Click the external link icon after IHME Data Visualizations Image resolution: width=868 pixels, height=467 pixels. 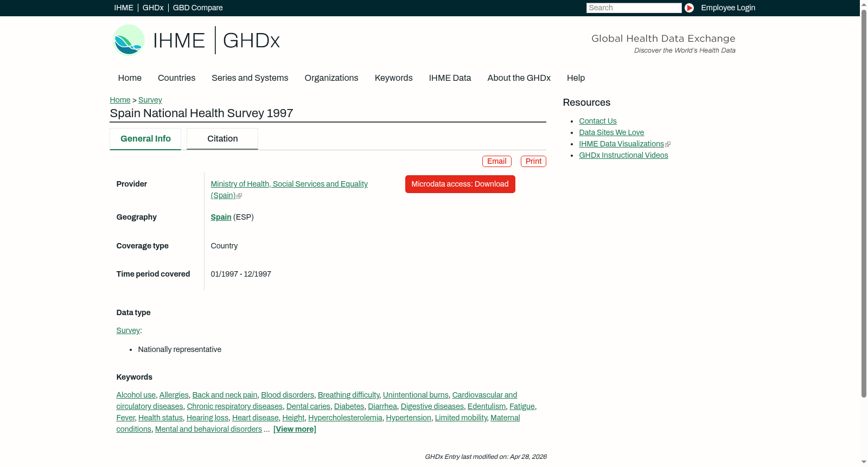coord(668,144)
